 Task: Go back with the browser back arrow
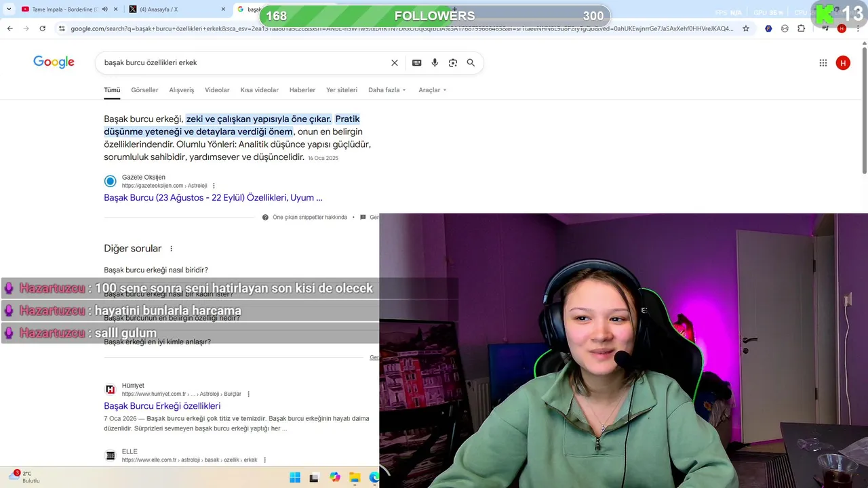[x=9, y=28]
